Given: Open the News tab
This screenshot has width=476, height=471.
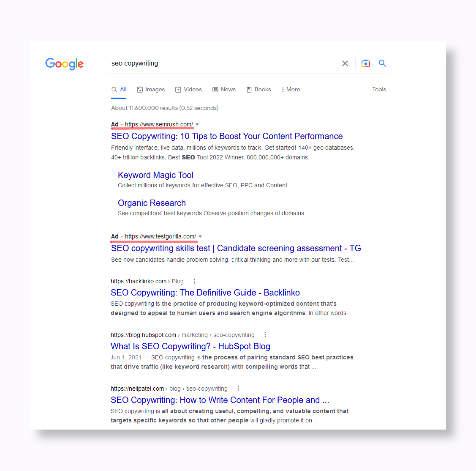Looking at the screenshot, I should click(224, 90).
